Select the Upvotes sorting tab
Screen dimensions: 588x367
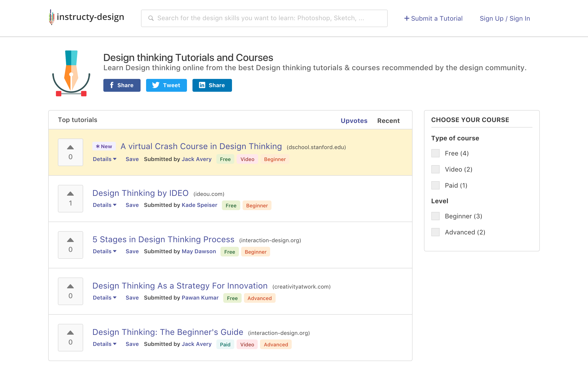354,121
